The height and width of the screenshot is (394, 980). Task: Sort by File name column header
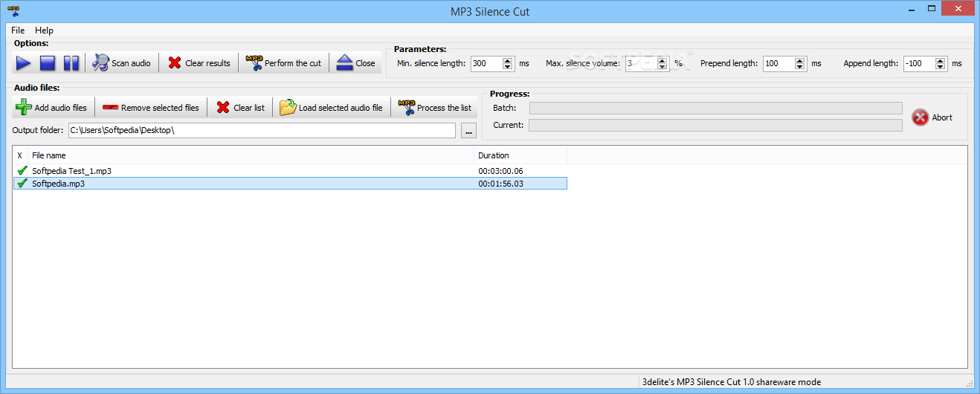click(x=251, y=155)
